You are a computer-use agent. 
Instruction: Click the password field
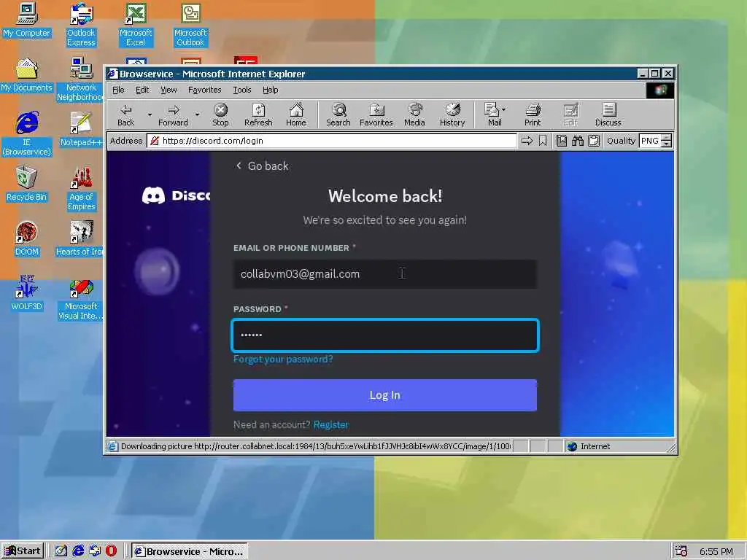tap(385, 335)
